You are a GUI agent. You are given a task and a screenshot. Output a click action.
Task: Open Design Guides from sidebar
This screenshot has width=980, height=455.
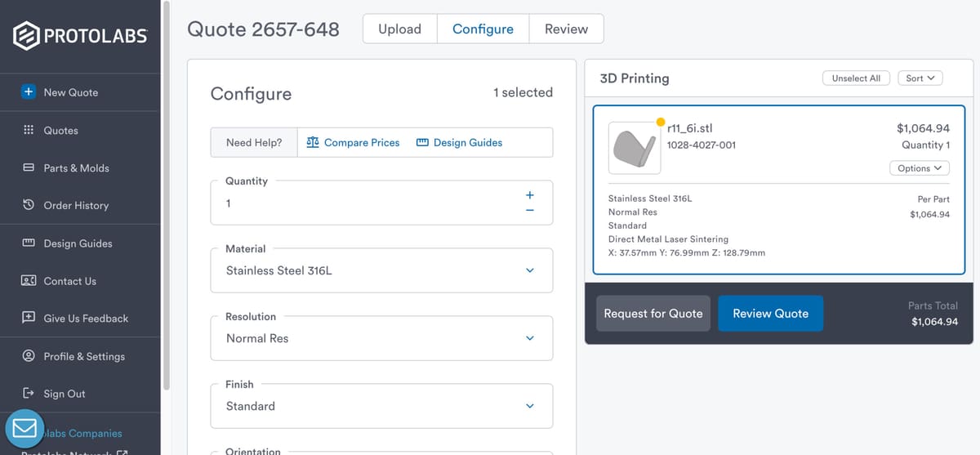pos(78,243)
